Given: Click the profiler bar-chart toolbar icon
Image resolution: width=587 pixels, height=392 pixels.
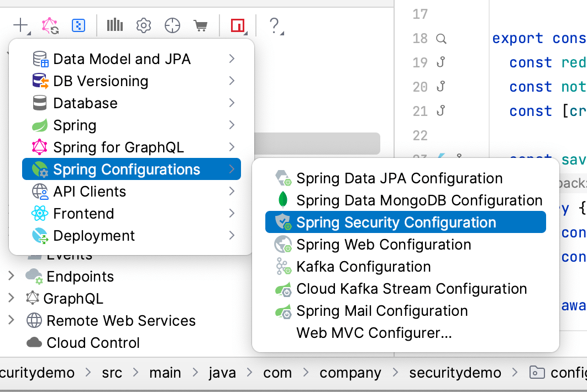Looking at the screenshot, I should 114,25.
